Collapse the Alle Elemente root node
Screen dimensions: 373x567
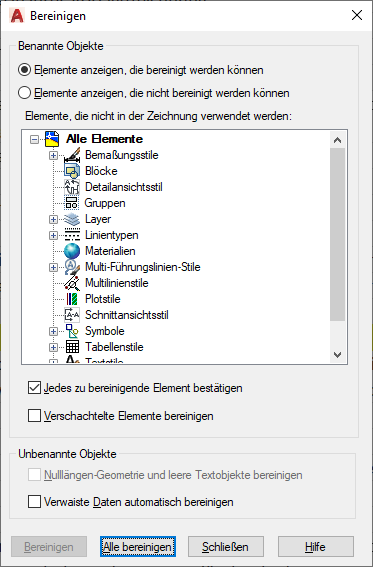click(x=34, y=139)
